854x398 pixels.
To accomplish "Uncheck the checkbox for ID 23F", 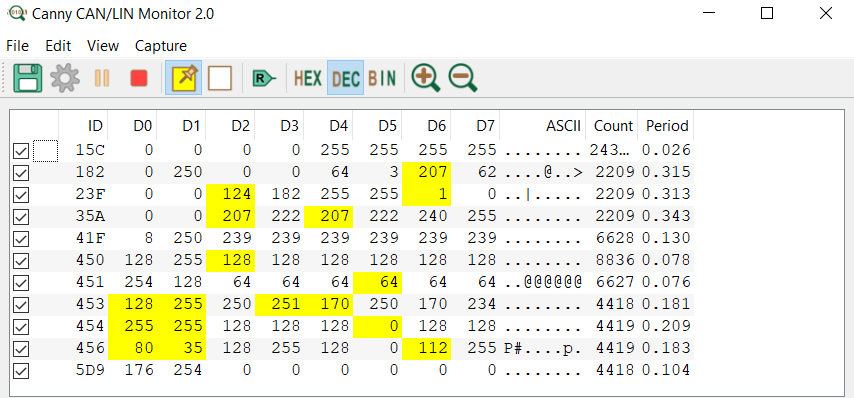I will pyautogui.click(x=21, y=195).
